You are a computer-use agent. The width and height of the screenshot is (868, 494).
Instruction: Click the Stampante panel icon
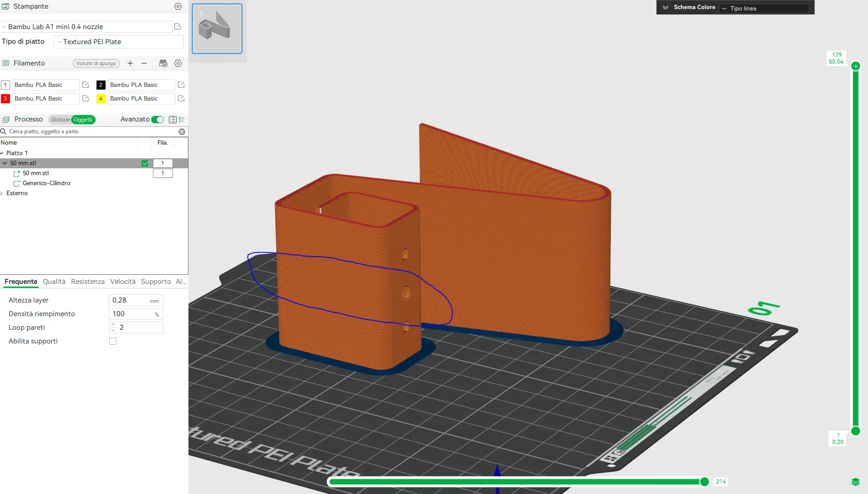pyautogui.click(x=5, y=6)
